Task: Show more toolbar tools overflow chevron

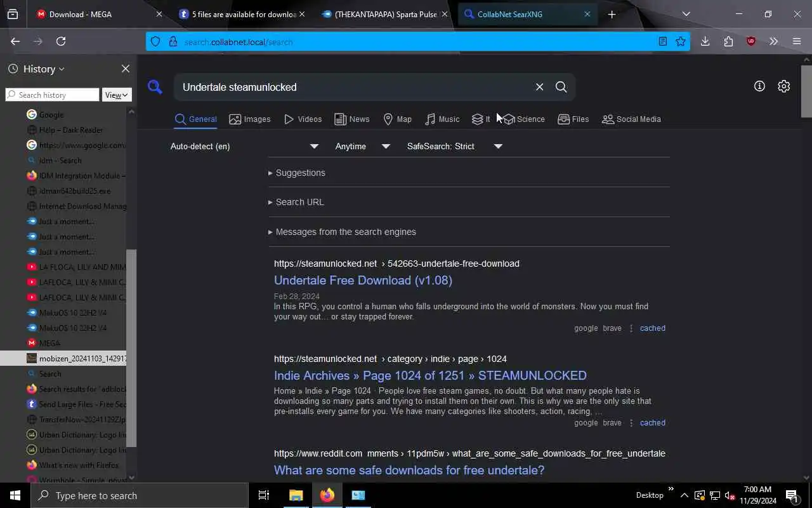Action: pyautogui.click(x=773, y=41)
